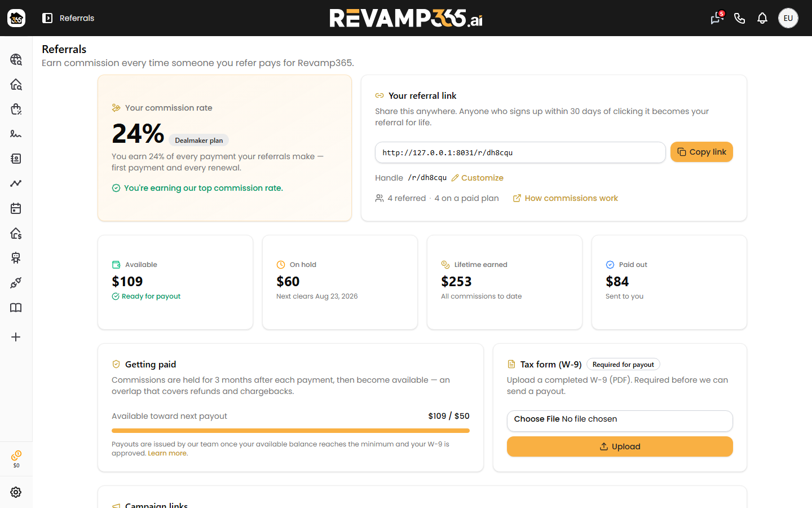Click the Revamp365 app logo icon
The height and width of the screenshot is (508, 812).
(16, 18)
